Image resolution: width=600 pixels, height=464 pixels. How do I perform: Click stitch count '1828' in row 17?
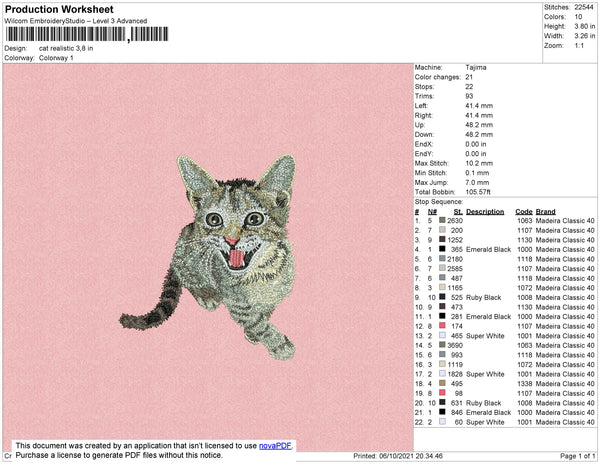(455, 374)
